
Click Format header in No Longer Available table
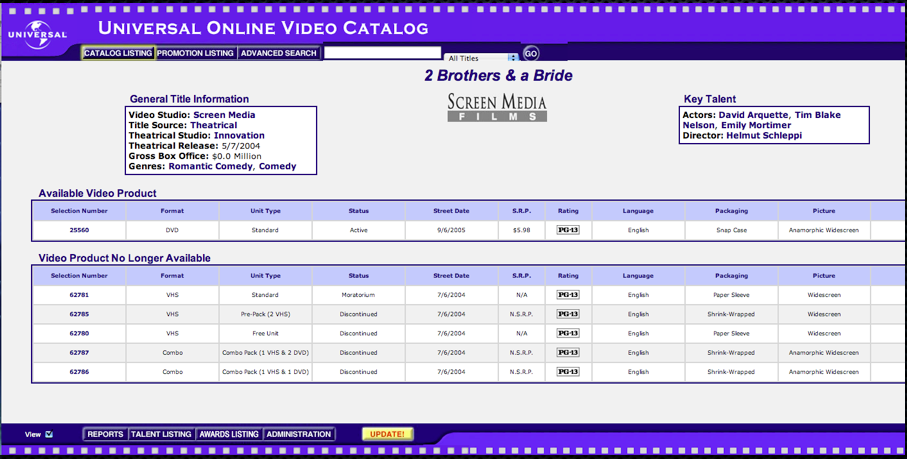tap(172, 276)
